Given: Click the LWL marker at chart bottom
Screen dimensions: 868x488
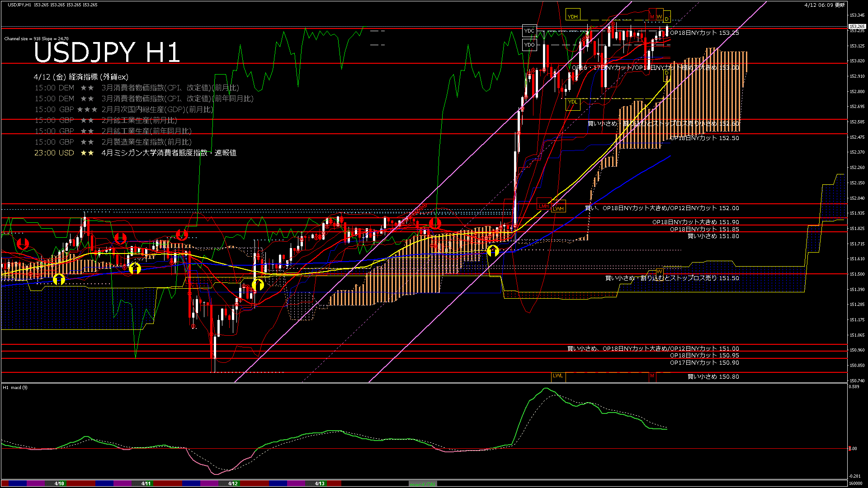Looking at the screenshot, I should pos(558,376).
